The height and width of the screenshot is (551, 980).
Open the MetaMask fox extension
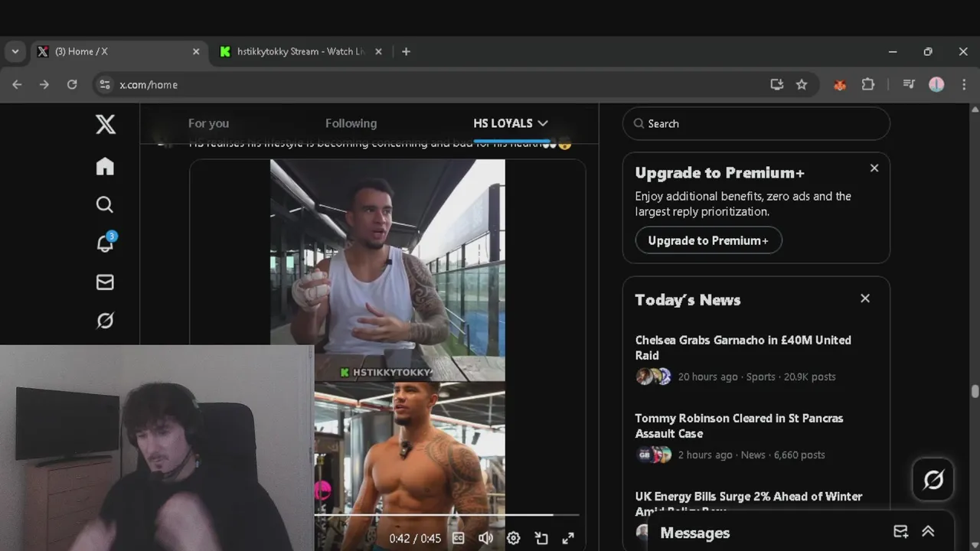click(x=840, y=84)
